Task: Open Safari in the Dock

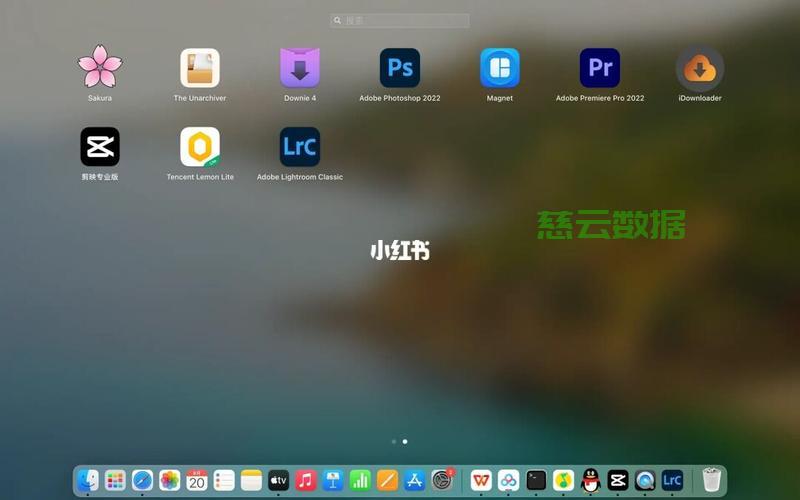Action: (x=142, y=481)
